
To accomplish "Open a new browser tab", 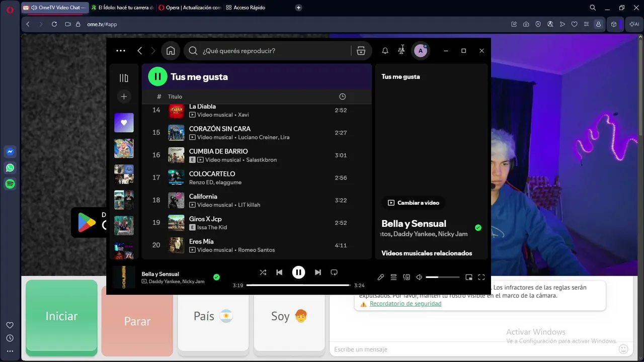I will [x=298, y=8].
